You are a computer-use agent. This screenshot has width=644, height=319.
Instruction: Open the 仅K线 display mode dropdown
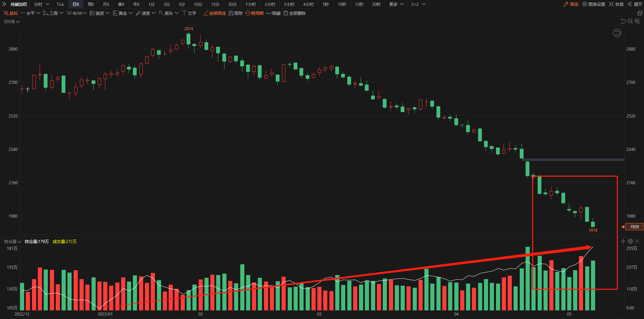coord(12,22)
